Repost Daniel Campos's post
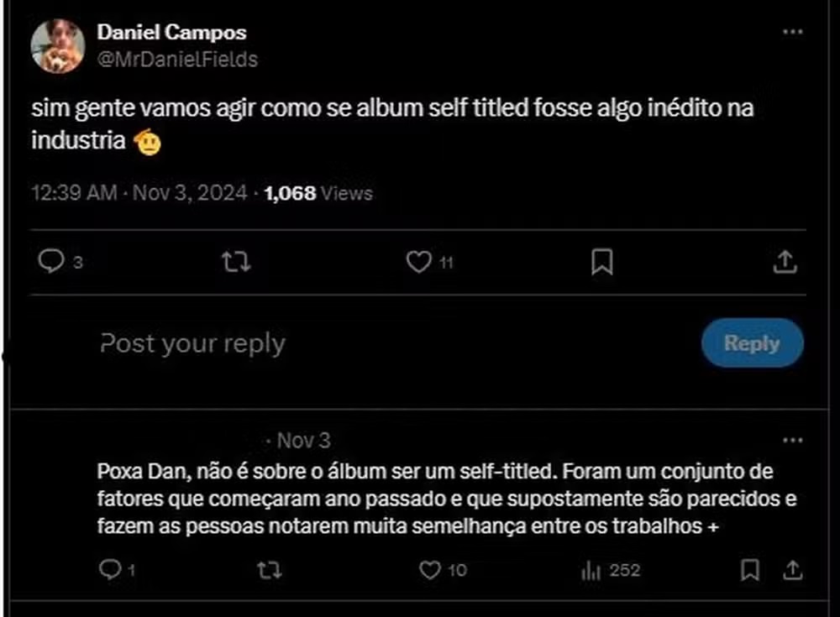 click(235, 263)
